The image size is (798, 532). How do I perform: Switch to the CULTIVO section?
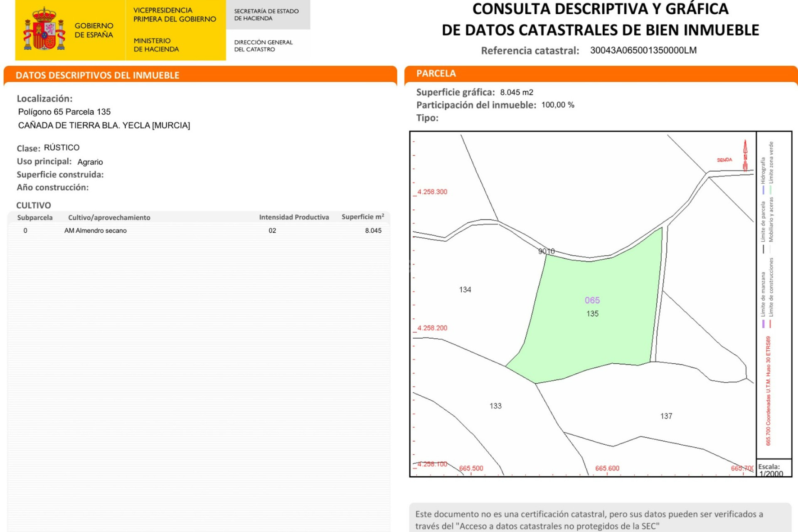pyautogui.click(x=33, y=205)
